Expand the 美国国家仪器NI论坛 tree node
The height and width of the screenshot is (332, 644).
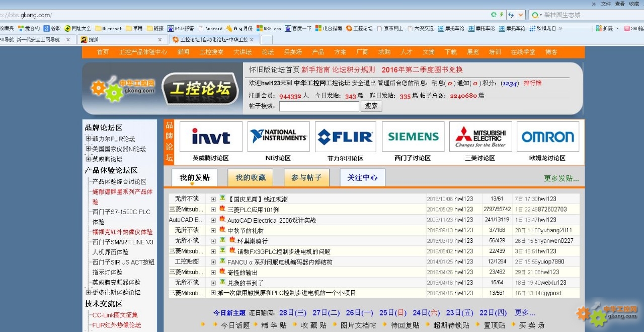(x=88, y=149)
